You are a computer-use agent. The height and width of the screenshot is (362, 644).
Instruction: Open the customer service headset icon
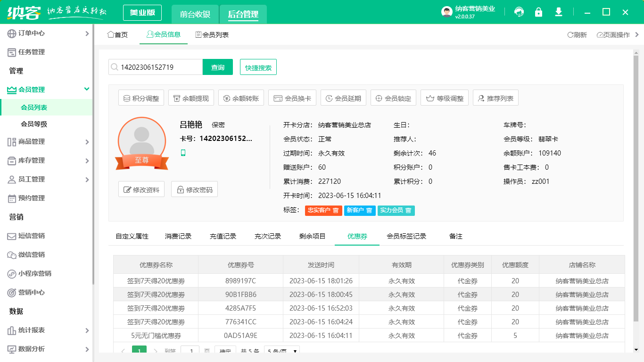519,12
